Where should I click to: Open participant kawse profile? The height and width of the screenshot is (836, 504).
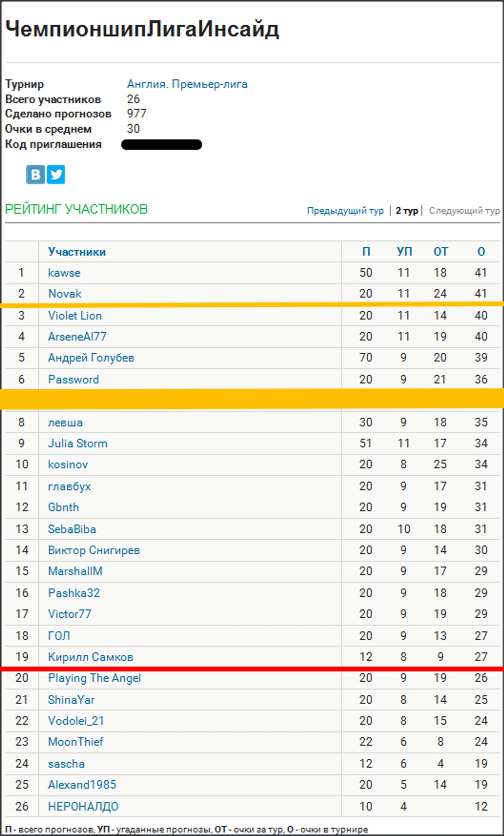(x=64, y=273)
